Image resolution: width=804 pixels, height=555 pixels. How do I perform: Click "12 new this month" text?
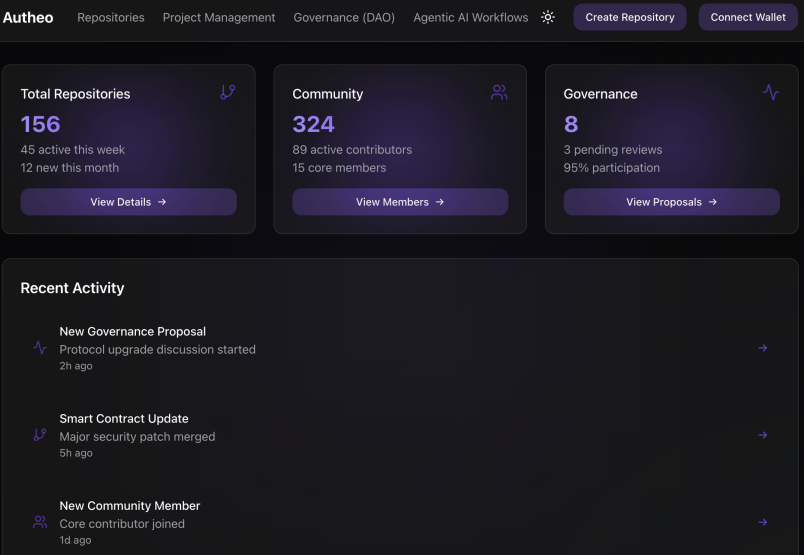click(x=70, y=168)
